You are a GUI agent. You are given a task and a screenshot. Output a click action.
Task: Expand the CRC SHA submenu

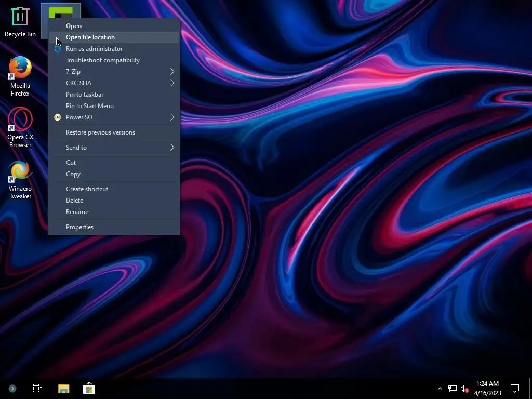pyautogui.click(x=114, y=83)
